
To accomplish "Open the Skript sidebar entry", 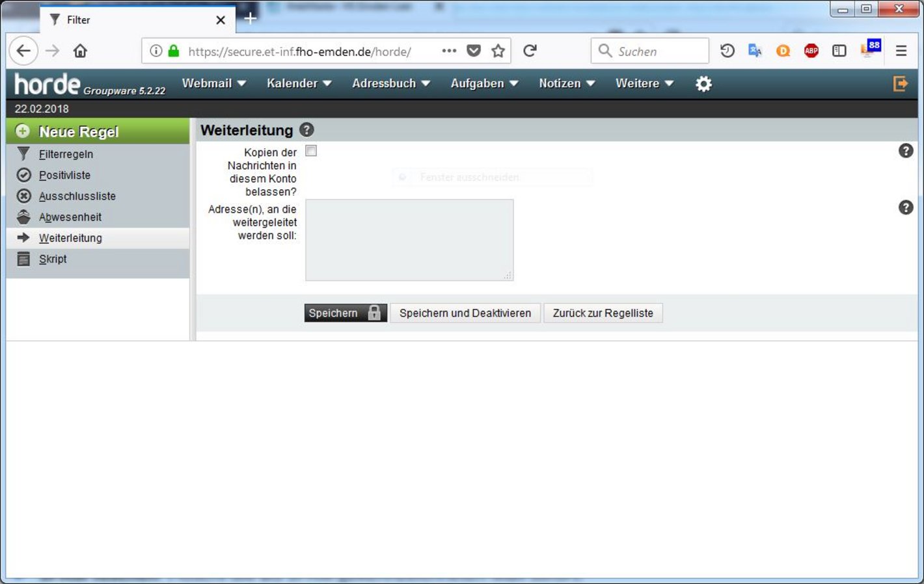I will [x=53, y=259].
